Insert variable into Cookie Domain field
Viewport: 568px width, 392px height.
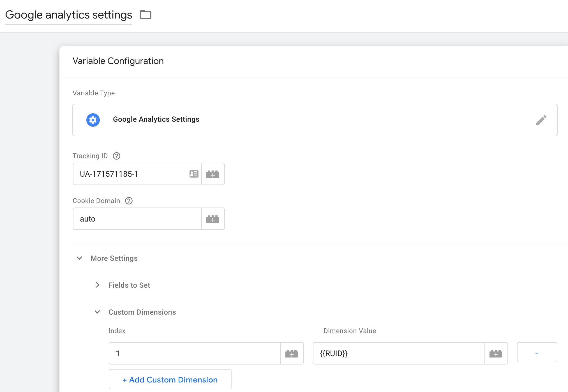(x=213, y=219)
